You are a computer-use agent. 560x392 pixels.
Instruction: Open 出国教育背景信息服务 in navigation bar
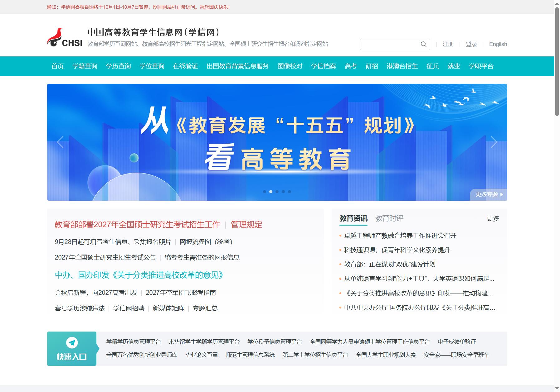coord(238,66)
